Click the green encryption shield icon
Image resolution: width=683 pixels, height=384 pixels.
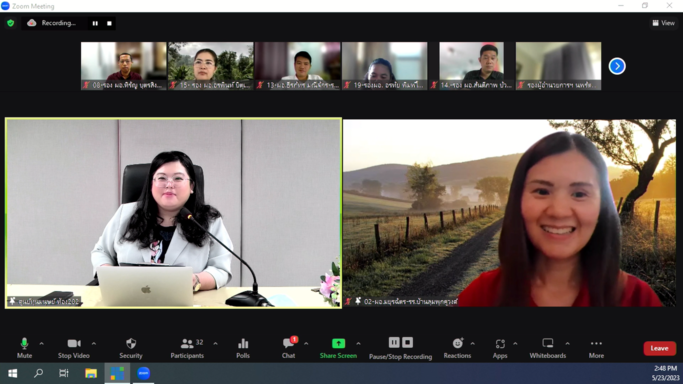(10, 23)
